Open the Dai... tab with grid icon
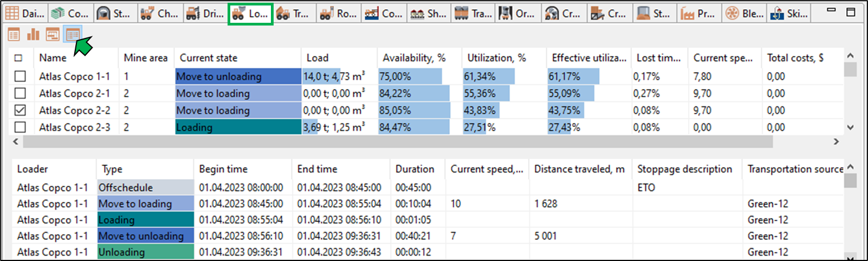Image resolution: width=868 pixels, height=261 pixels. (25, 13)
